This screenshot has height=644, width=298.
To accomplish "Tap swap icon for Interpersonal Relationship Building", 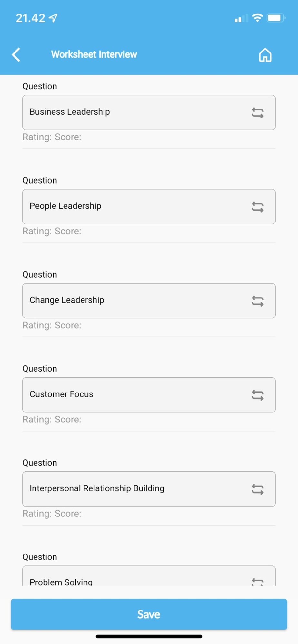I will [258, 489].
